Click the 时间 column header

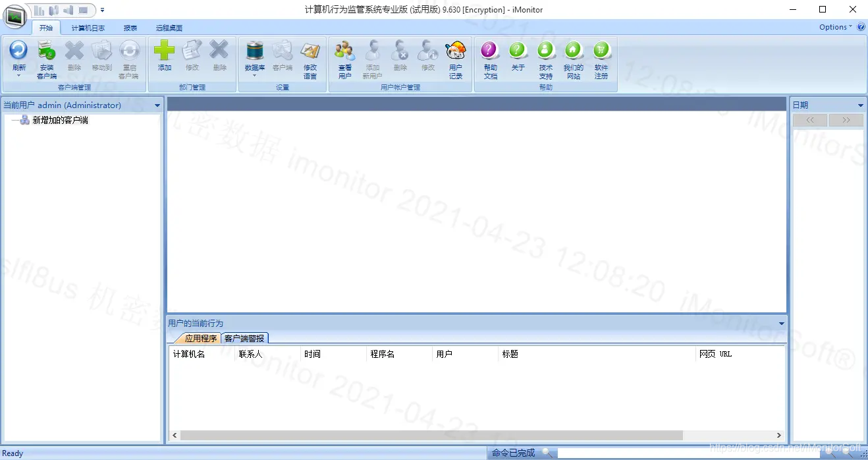tap(333, 354)
